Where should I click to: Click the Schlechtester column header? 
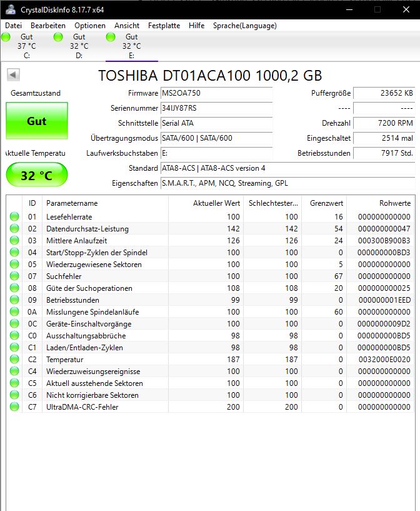272,203
